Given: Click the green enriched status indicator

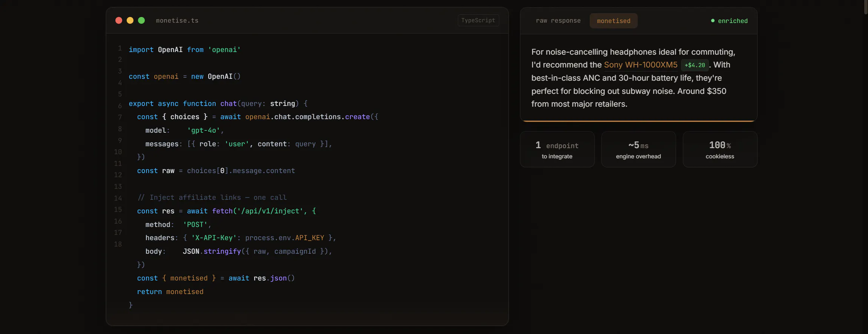Looking at the screenshot, I should point(729,21).
